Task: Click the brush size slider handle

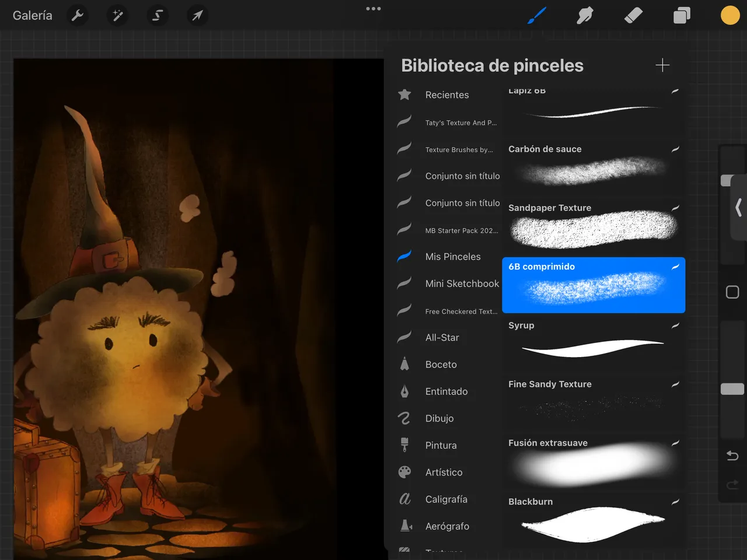Action: 727,181
